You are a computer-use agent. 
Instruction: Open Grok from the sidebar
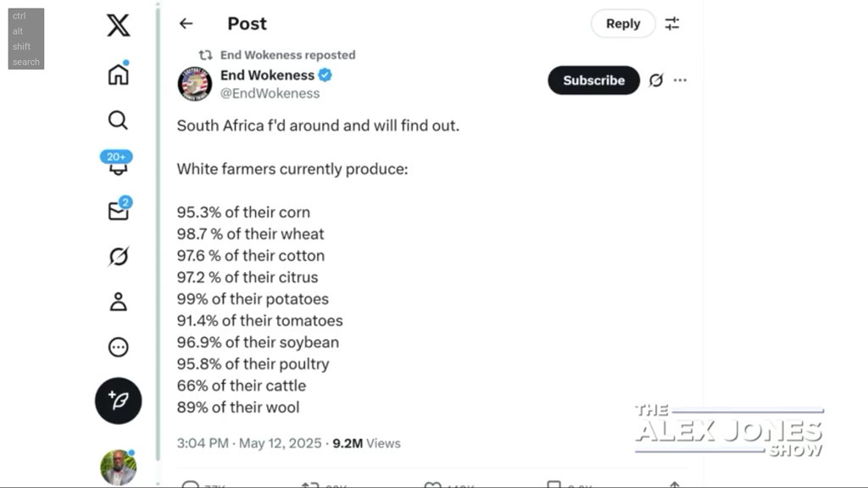tap(119, 256)
